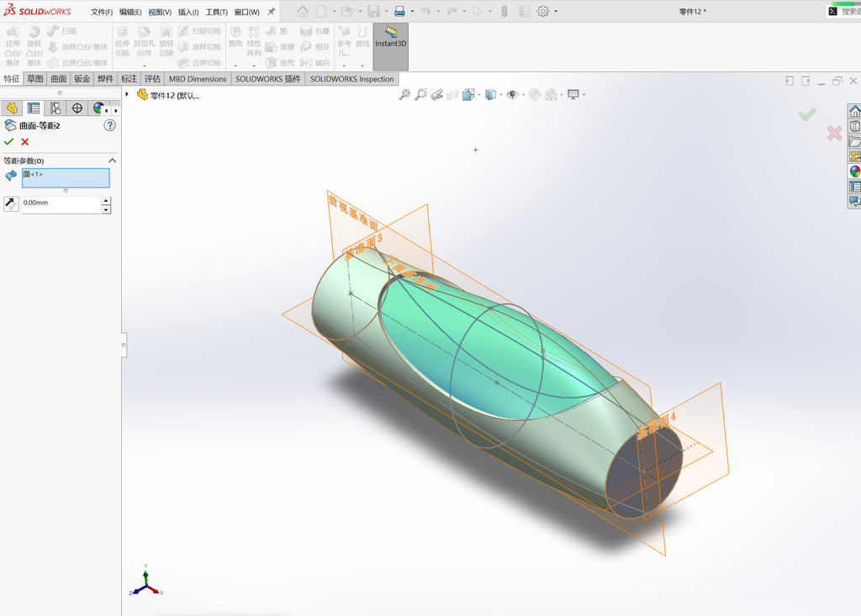Switch to MBD Dimensions tab
This screenshot has height=616, width=861.
click(x=198, y=78)
